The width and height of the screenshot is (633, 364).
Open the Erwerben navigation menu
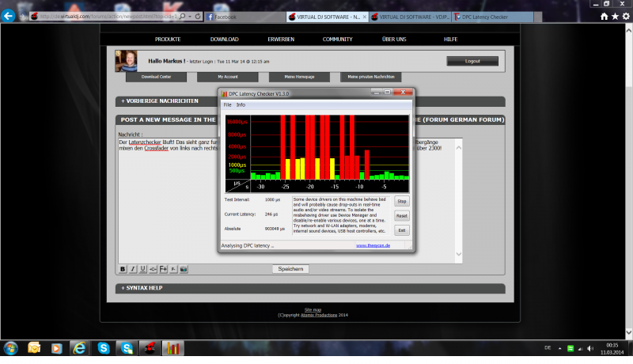pyautogui.click(x=281, y=39)
